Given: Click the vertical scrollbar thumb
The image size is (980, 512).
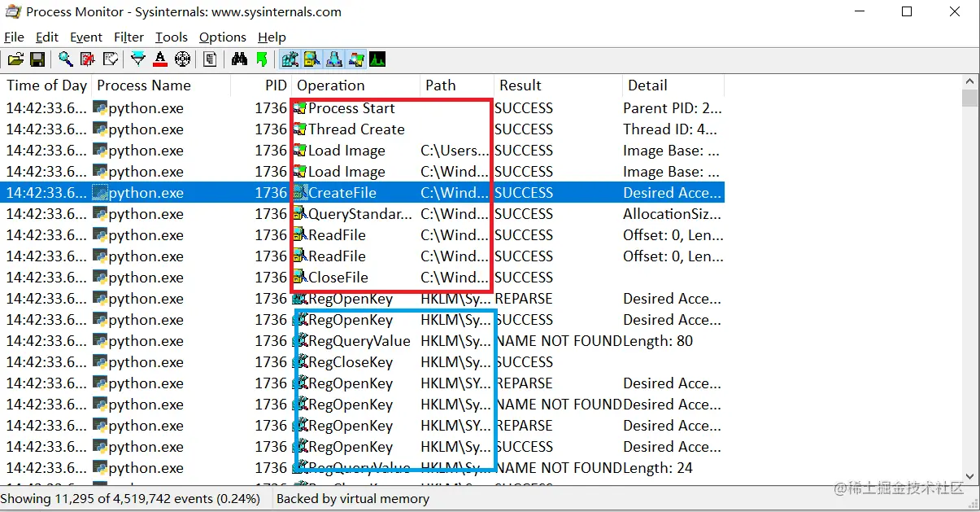Looking at the screenshot, I should pyautogui.click(x=969, y=98).
